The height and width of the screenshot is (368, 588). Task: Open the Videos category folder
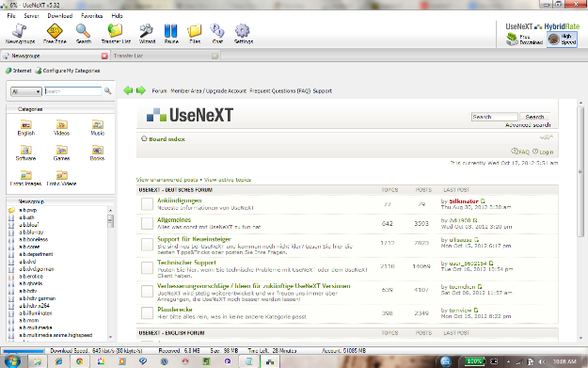pos(61,128)
